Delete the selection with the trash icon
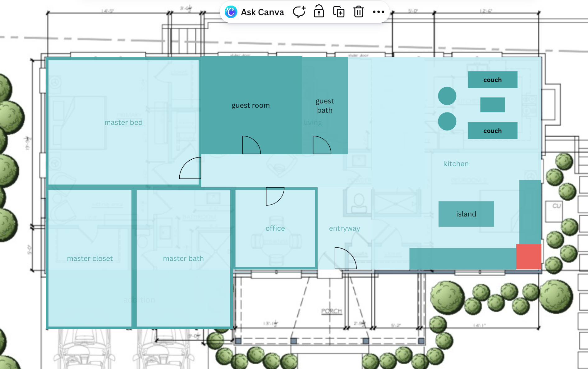Image resolution: width=588 pixels, height=369 pixels. [x=358, y=12]
